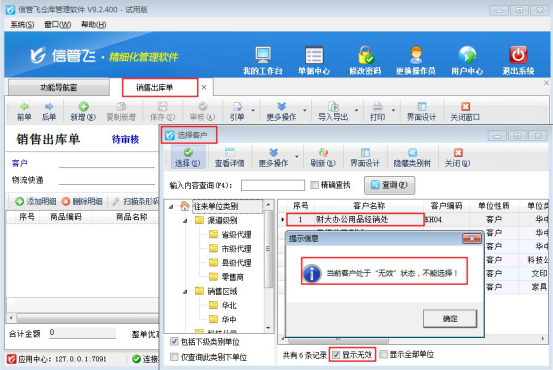Image resolution: width=553 pixels, height=370 pixels.
Task: Toggle 显示全部单位 checkbox
Action: (x=383, y=354)
